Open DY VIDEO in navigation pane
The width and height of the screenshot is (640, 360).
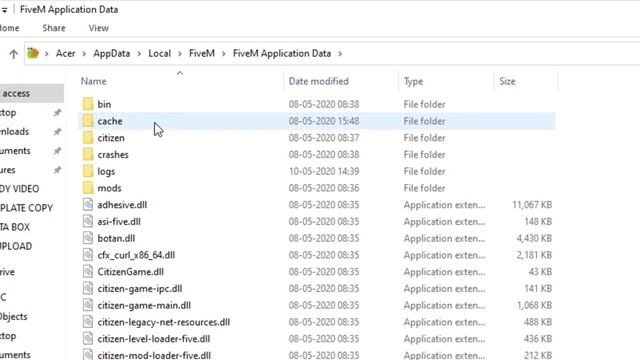[x=20, y=189]
